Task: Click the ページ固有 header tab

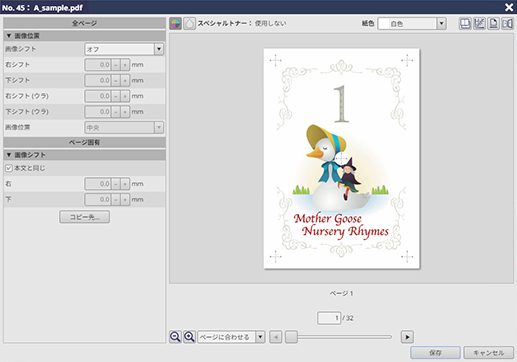Action: tap(84, 142)
